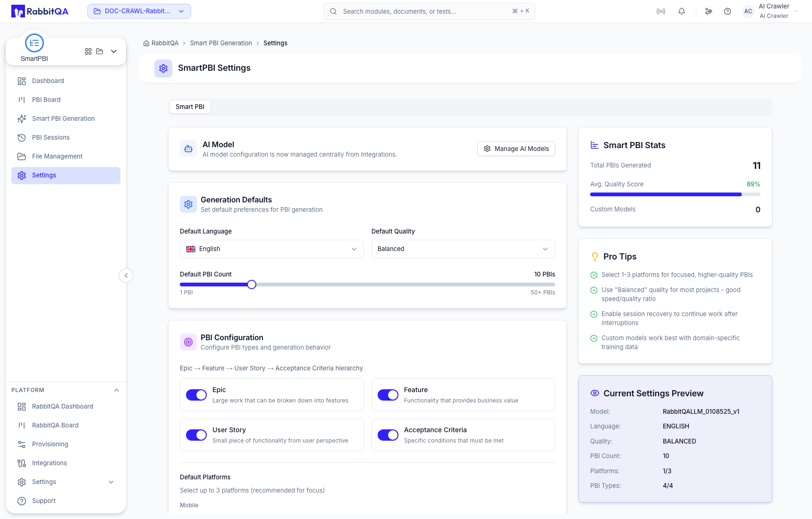Click the 10 PBIs count label
This screenshot has height=519, width=812.
point(545,275)
